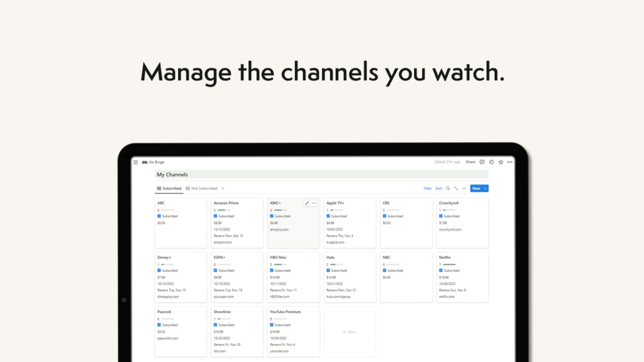Click 'Renews Mon, Dec 12' on Amazon Prime
Screen dimensions: 644x362
pyautogui.click(x=228, y=236)
